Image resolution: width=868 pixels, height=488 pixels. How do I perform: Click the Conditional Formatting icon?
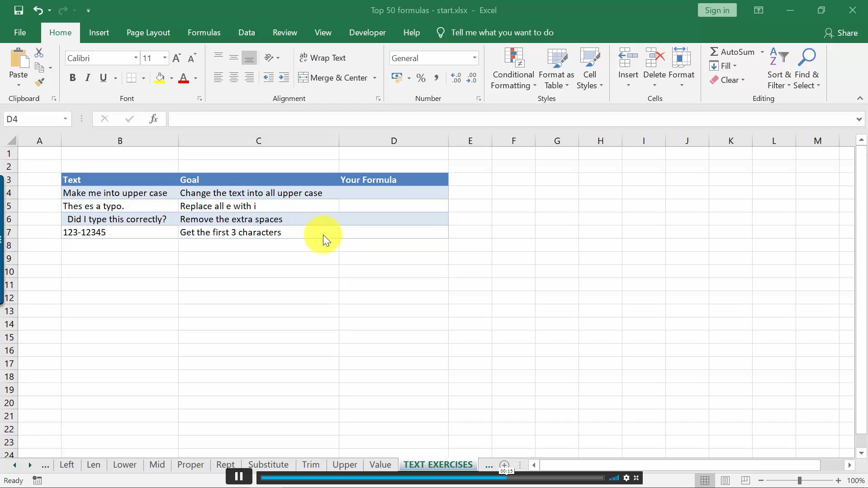tap(513, 57)
